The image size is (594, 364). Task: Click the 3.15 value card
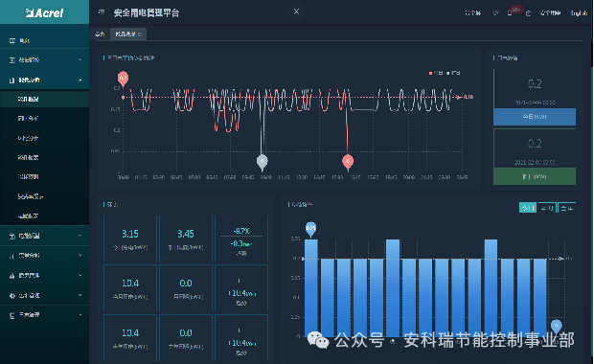130,239
